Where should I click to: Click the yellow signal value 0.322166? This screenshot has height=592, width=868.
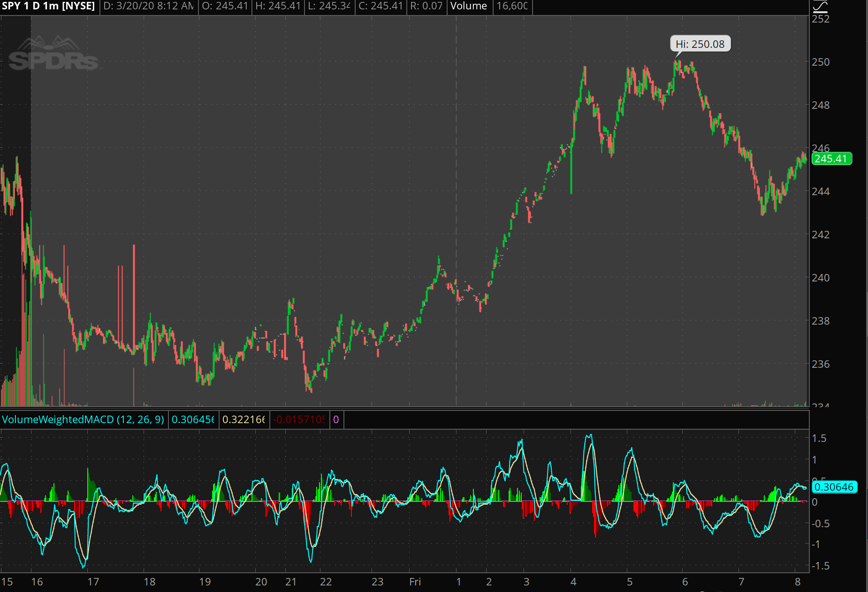(244, 419)
